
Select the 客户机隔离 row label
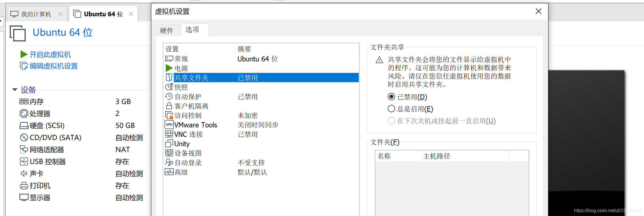191,106
